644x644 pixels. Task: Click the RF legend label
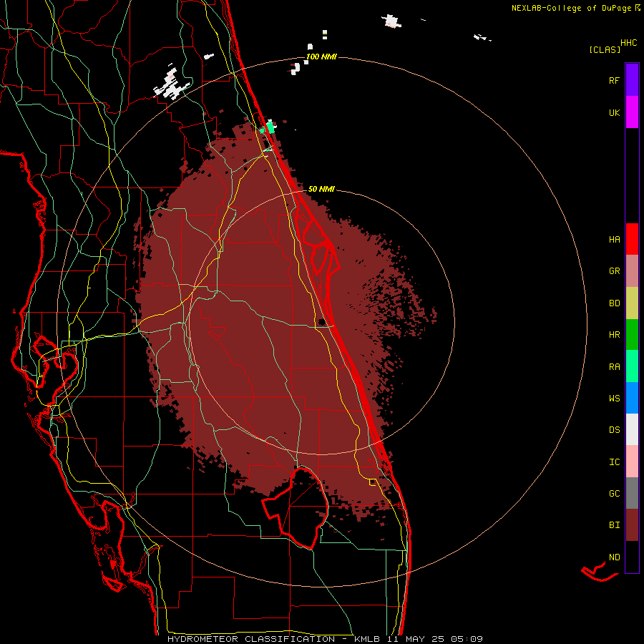pos(615,80)
